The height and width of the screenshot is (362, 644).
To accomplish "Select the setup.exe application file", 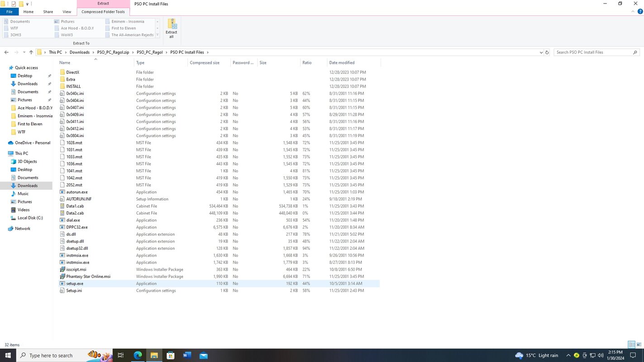I will tap(75, 284).
